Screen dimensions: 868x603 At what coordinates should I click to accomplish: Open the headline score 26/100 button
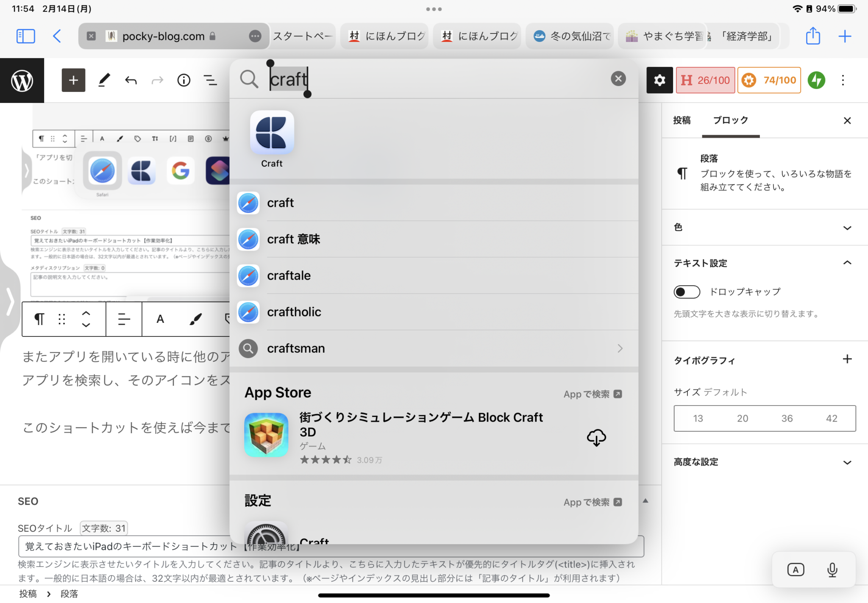tap(705, 80)
